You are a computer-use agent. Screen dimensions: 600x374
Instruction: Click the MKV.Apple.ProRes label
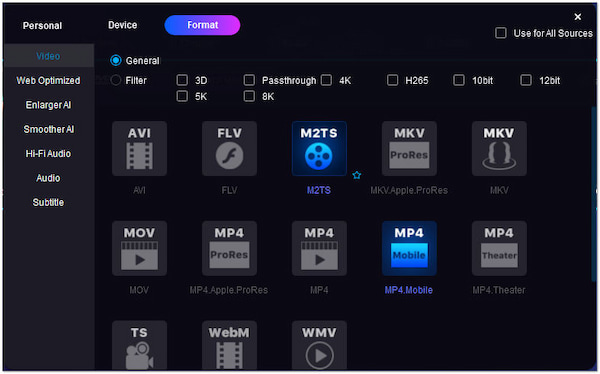[409, 190]
